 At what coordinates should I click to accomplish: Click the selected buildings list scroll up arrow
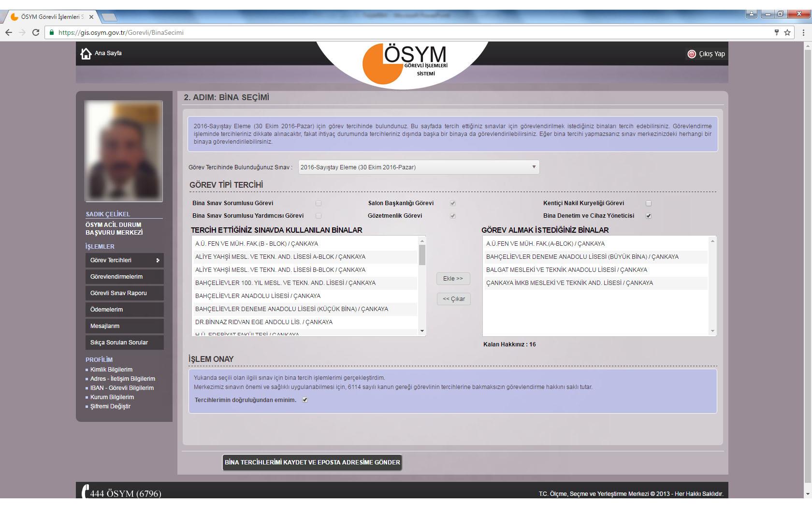point(712,241)
